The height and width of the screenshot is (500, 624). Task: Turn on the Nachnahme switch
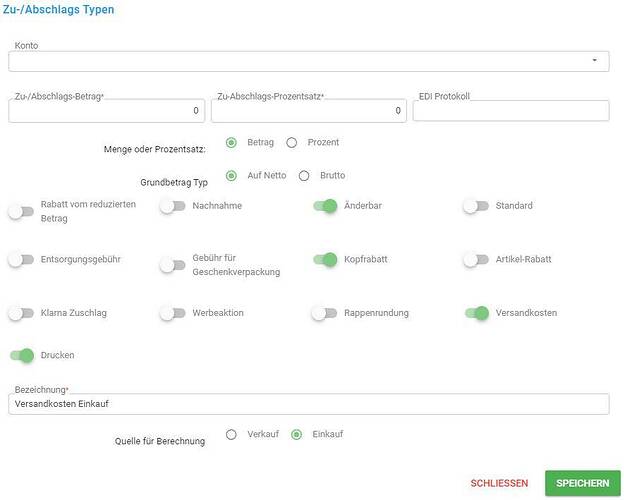(x=173, y=206)
